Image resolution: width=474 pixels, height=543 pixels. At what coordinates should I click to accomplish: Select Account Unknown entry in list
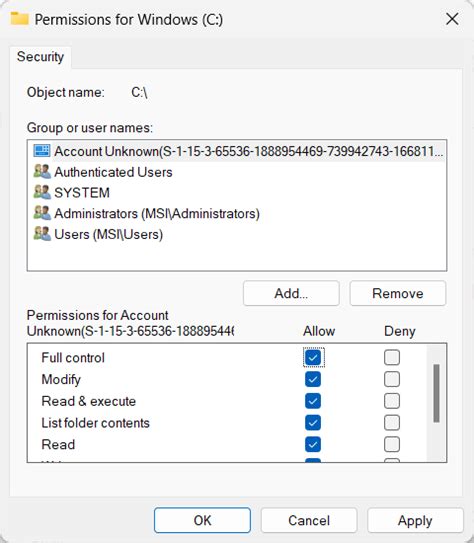237,151
